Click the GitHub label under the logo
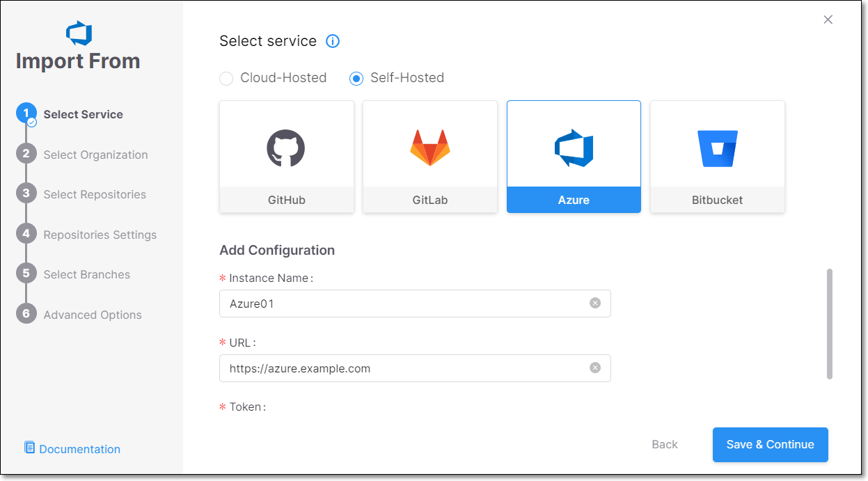 (x=287, y=200)
